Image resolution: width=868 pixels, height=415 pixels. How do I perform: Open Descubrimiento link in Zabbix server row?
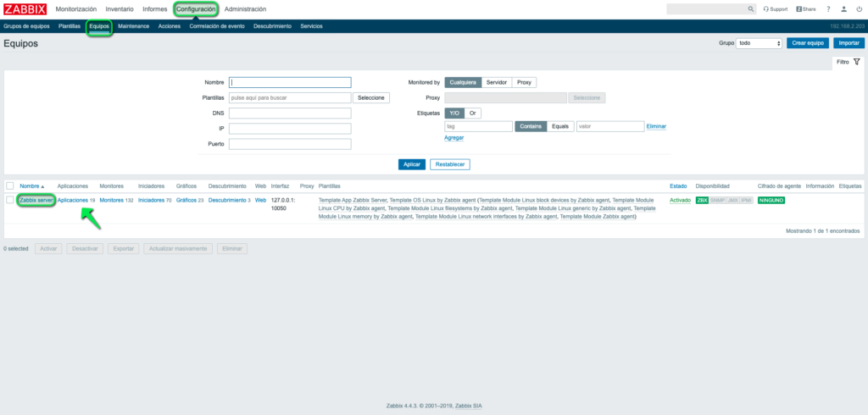point(227,200)
